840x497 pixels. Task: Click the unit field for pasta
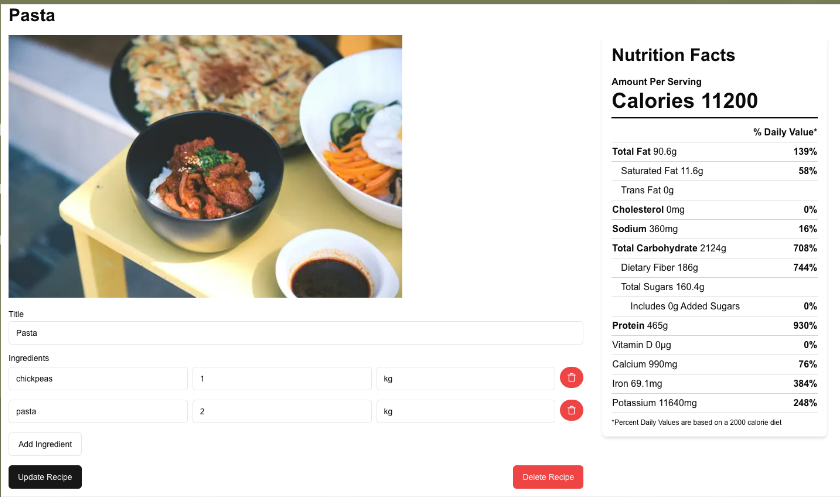pos(465,411)
